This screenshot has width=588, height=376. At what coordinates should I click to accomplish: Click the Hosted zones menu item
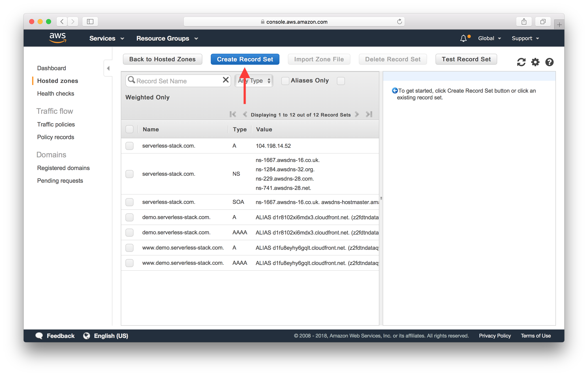click(57, 80)
